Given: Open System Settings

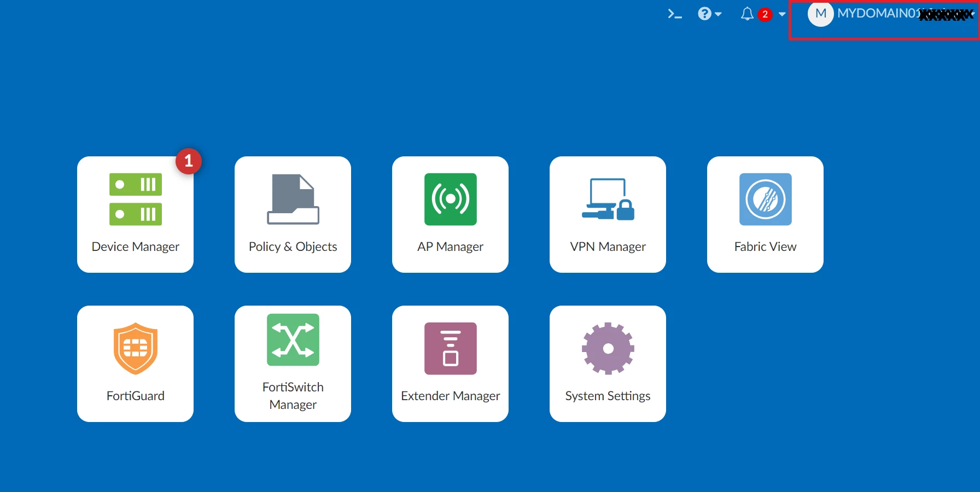Looking at the screenshot, I should 608,364.
